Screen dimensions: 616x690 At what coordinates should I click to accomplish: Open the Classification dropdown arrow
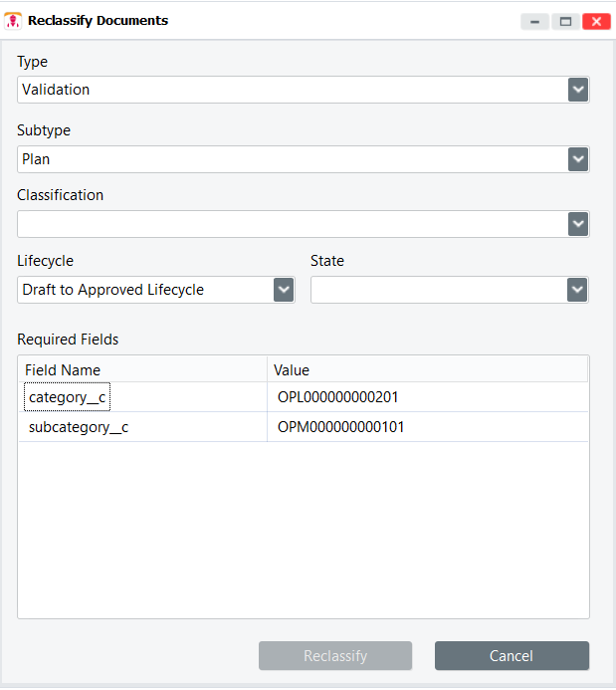[x=578, y=224]
